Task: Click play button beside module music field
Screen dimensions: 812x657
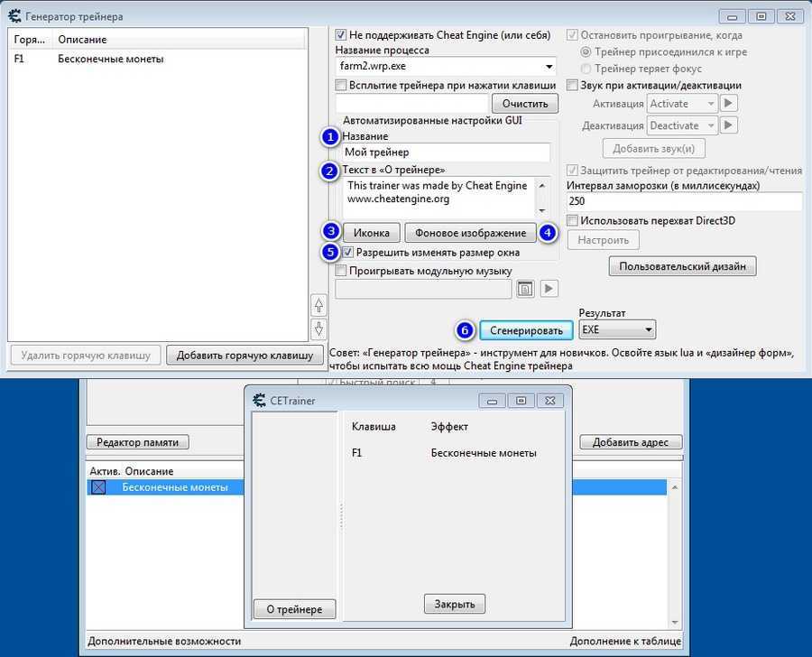Action: tap(549, 289)
